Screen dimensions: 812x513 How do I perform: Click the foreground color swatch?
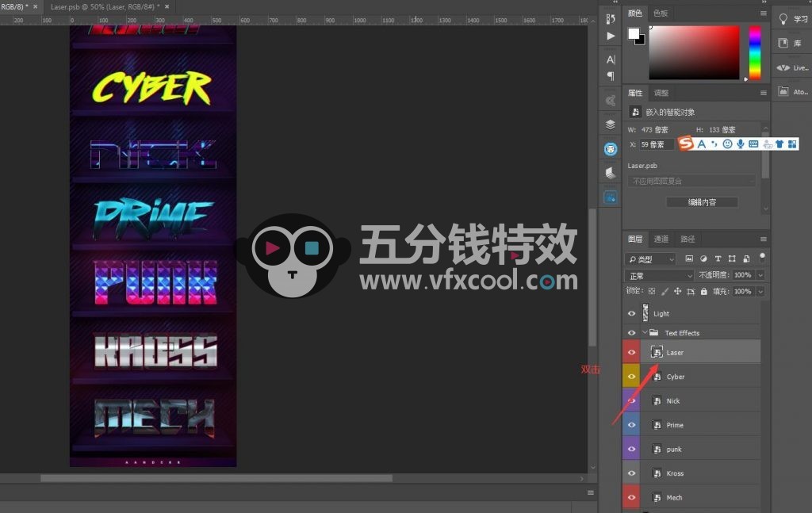pos(634,34)
